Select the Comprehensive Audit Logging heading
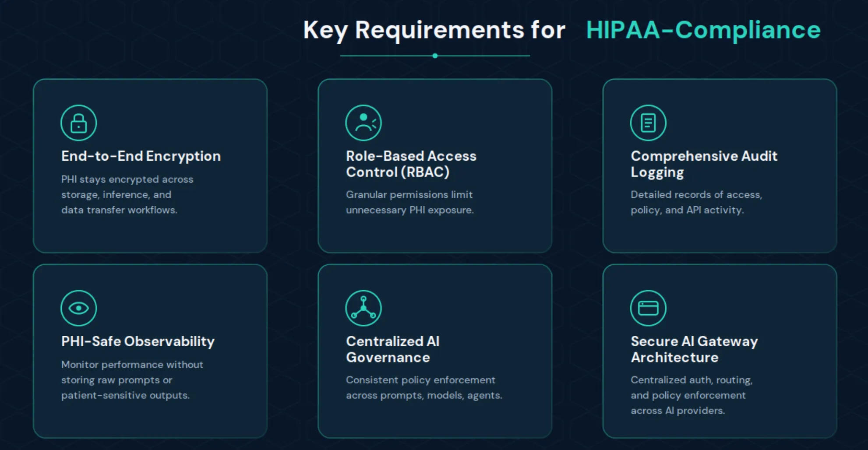 (x=704, y=164)
